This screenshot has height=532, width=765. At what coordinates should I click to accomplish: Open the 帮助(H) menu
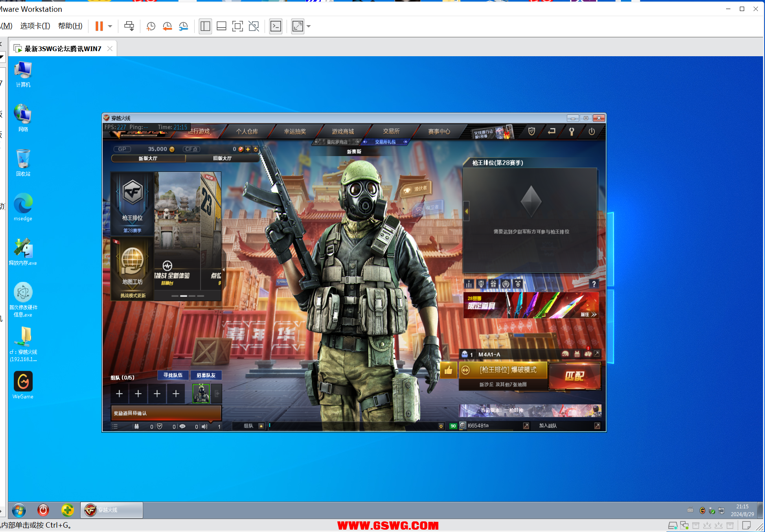click(x=70, y=26)
